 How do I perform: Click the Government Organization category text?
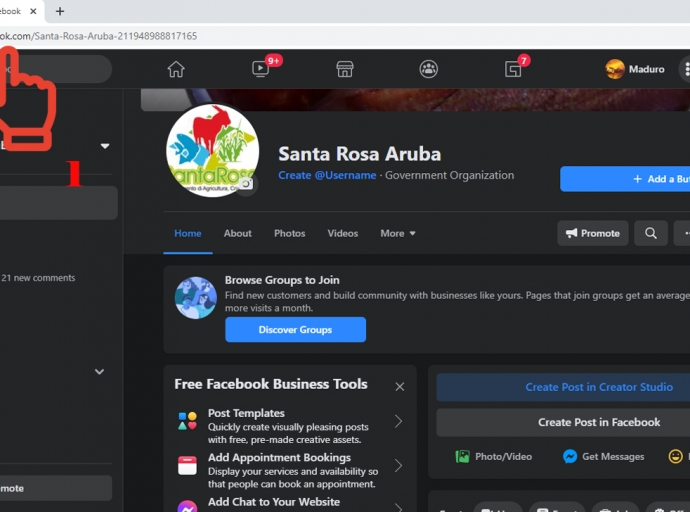449,175
